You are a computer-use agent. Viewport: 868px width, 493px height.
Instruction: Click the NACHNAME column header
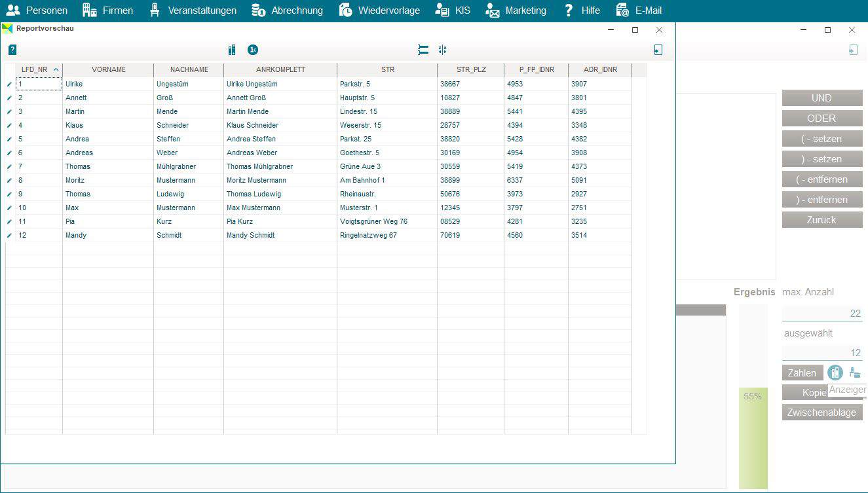coord(189,69)
